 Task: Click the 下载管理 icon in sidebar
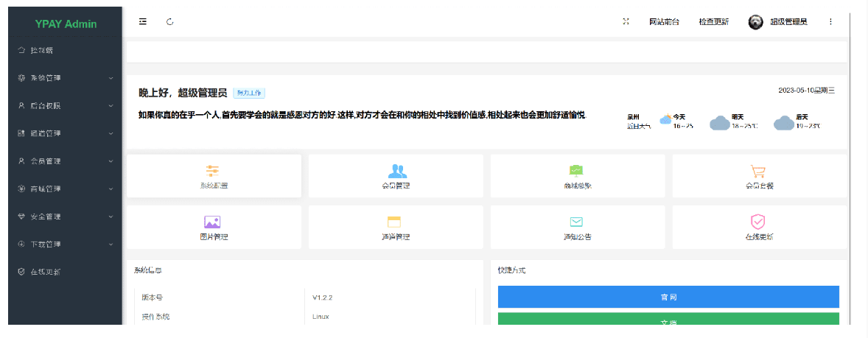pyautogui.click(x=21, y=244)
